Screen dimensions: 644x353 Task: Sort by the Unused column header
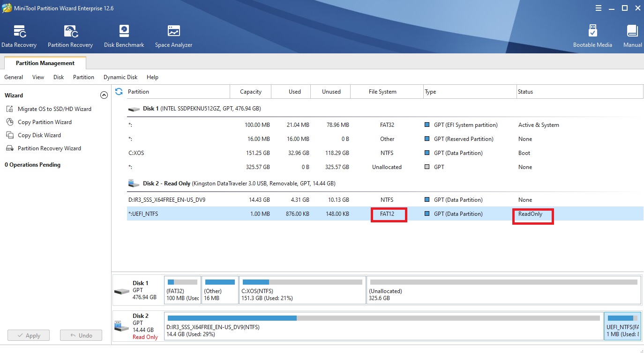(x=331, y=92)
